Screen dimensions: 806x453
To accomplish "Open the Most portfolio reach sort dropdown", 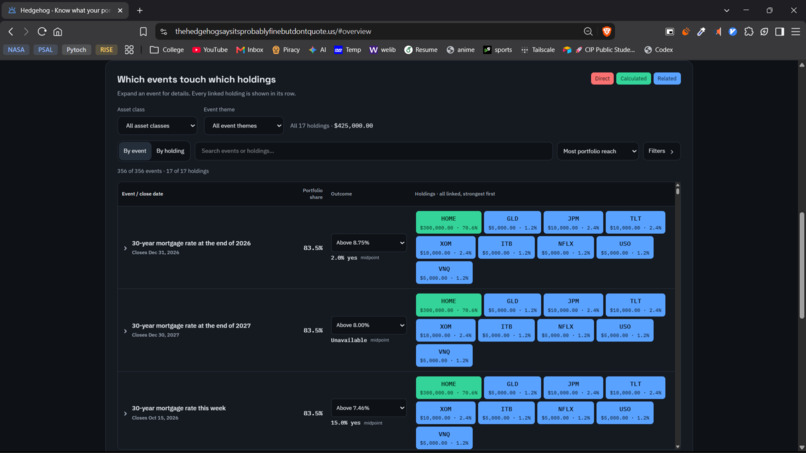I will [x=598, y=151].
